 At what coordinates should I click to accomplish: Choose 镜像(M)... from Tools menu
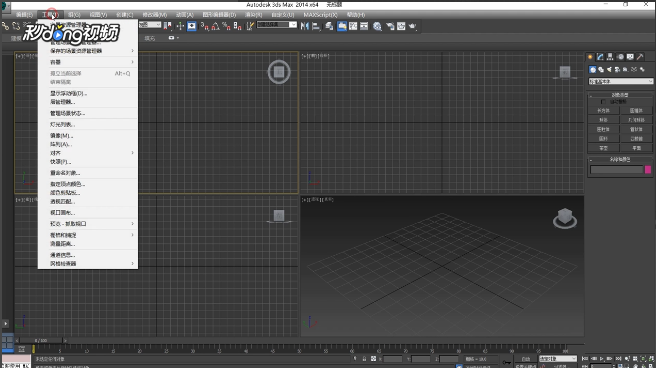(87, 135)
